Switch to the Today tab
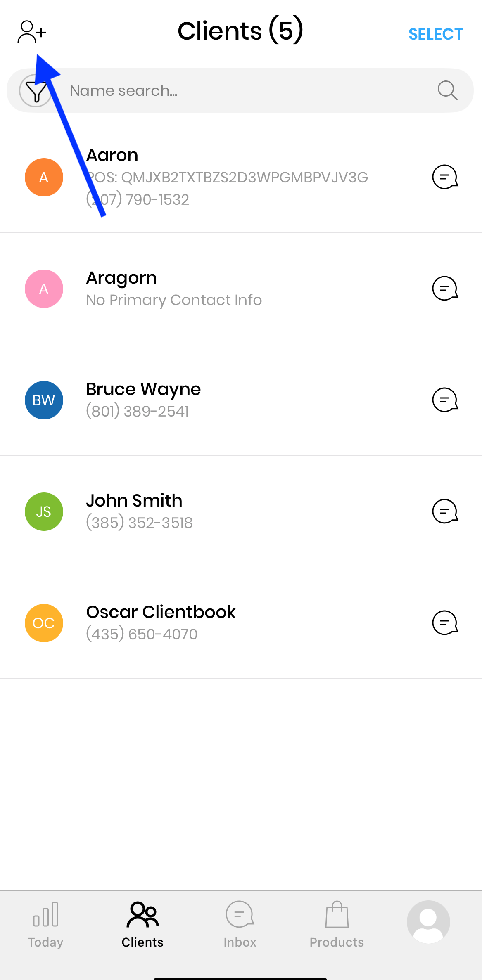This screenshot has height=980, width=482. 45,926
